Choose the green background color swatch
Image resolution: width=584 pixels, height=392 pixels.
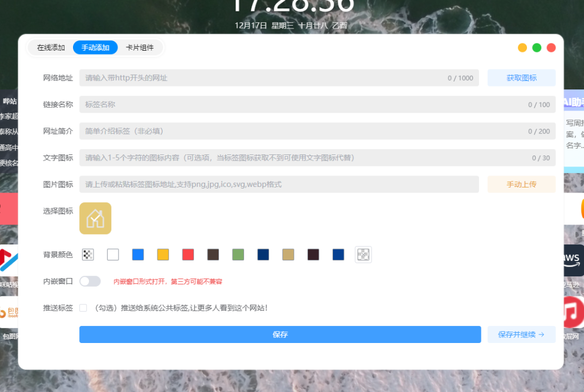(x=238, y=255)
